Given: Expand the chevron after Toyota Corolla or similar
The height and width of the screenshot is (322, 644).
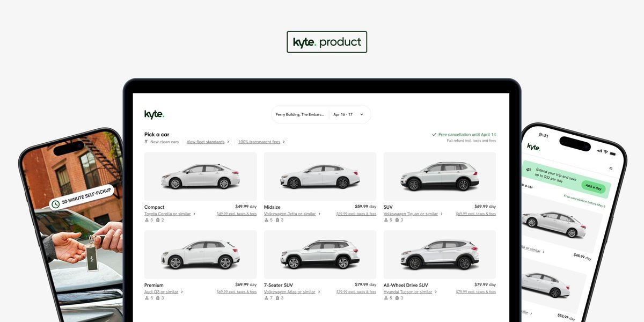Looking at the screenshot, I should click(x=194, y=214).
